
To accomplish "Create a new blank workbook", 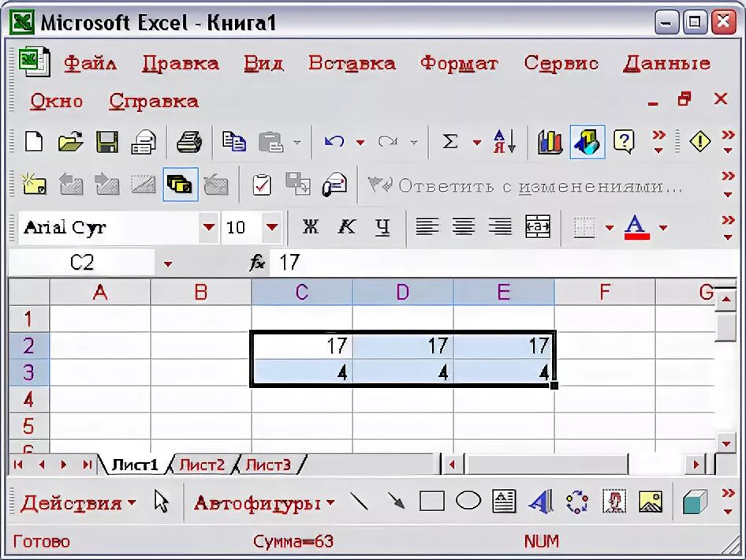I will tap(34, 142).
